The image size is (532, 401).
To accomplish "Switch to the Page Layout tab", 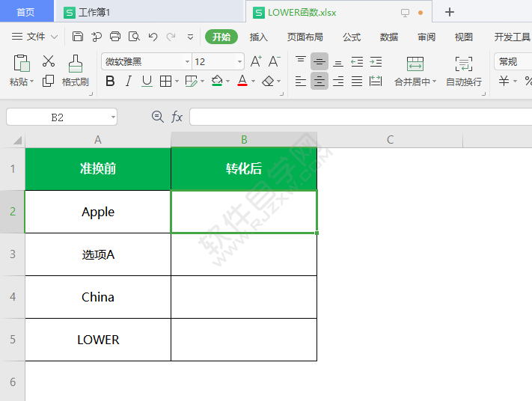I will click(305, 37).
